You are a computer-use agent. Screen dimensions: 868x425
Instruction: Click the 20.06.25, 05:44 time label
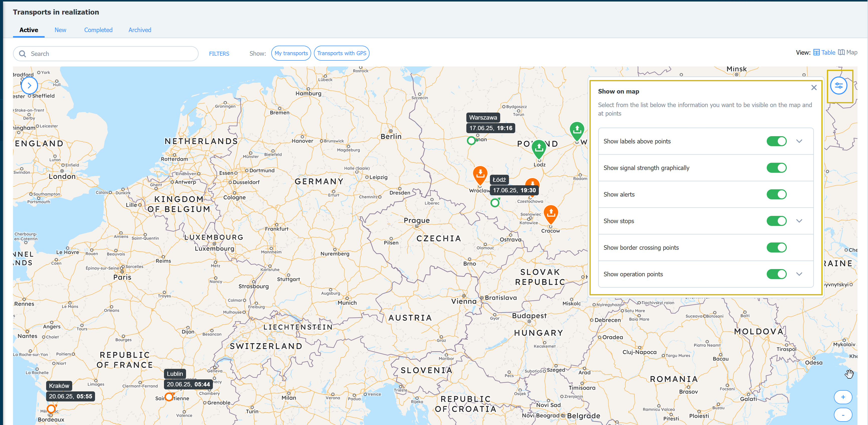pos(188,384)
